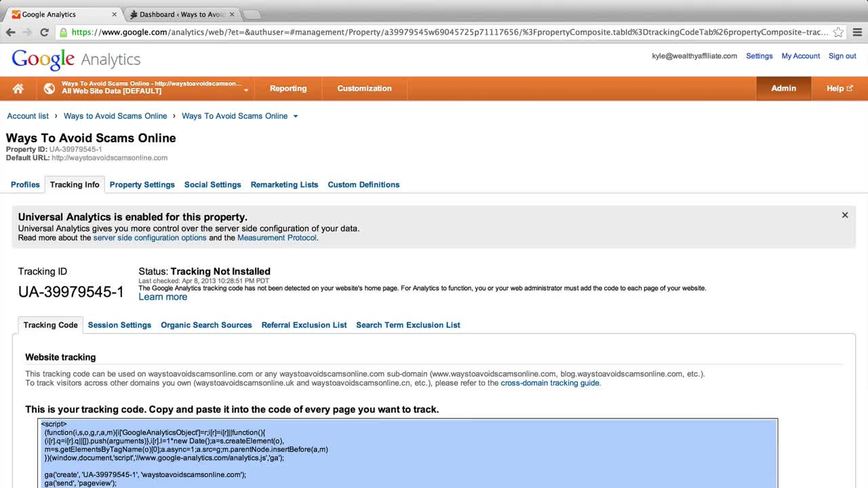The height and width of the screenshot is (488, 868).
Task: Open the My Account link
Action: (801, 56)
